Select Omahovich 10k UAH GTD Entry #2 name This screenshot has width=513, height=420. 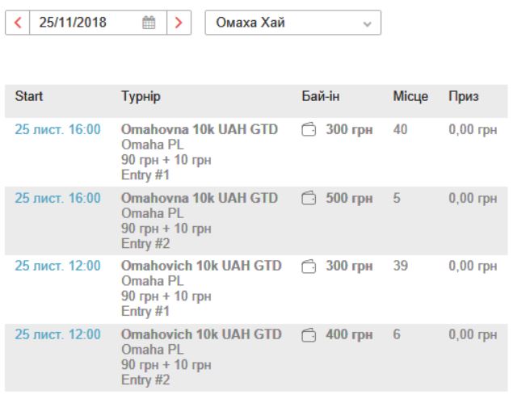[201, 334]
